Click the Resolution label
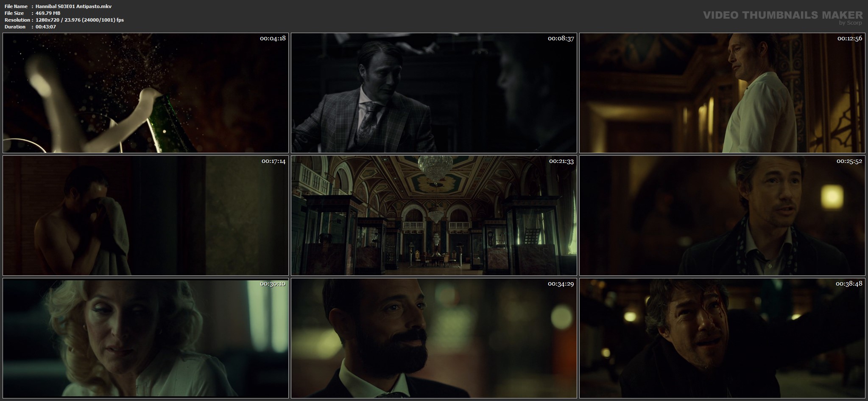The width and height of the screenshot is (868, 401). (17, 20)
